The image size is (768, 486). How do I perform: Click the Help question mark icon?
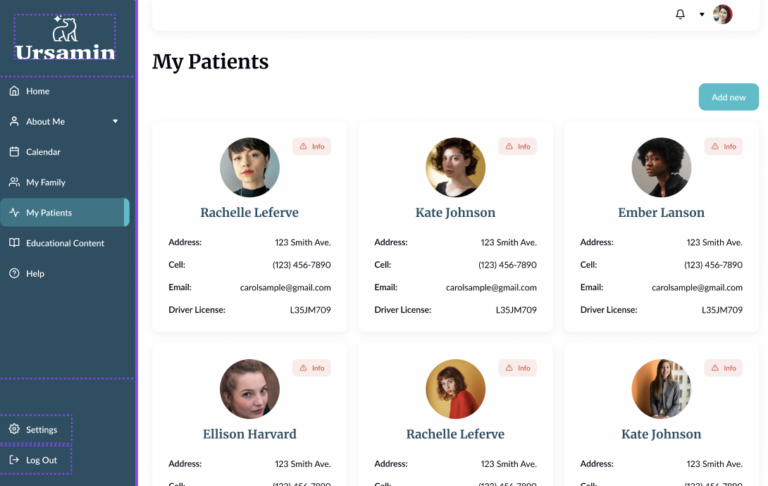coord(14,273)
